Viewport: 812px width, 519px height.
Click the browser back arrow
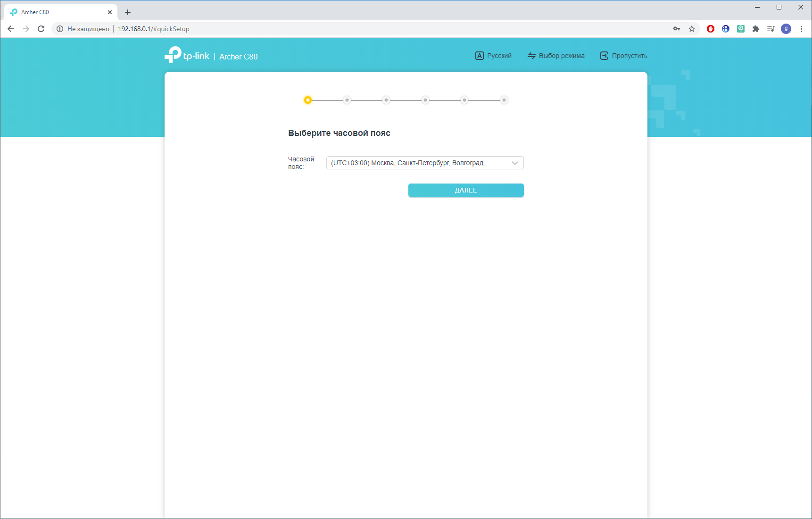(x=11, y=29)
